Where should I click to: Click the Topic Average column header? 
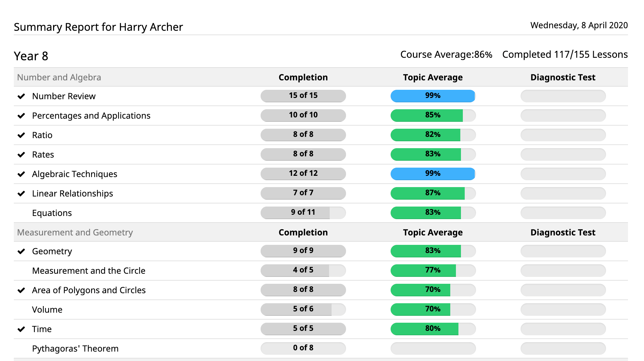pos(433,77)
